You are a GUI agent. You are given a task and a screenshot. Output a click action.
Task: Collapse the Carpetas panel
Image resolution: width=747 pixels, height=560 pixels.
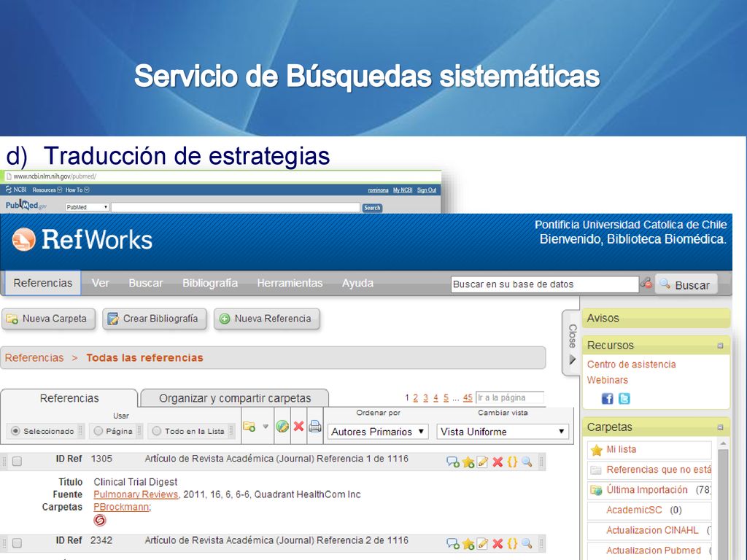point(720,427)
